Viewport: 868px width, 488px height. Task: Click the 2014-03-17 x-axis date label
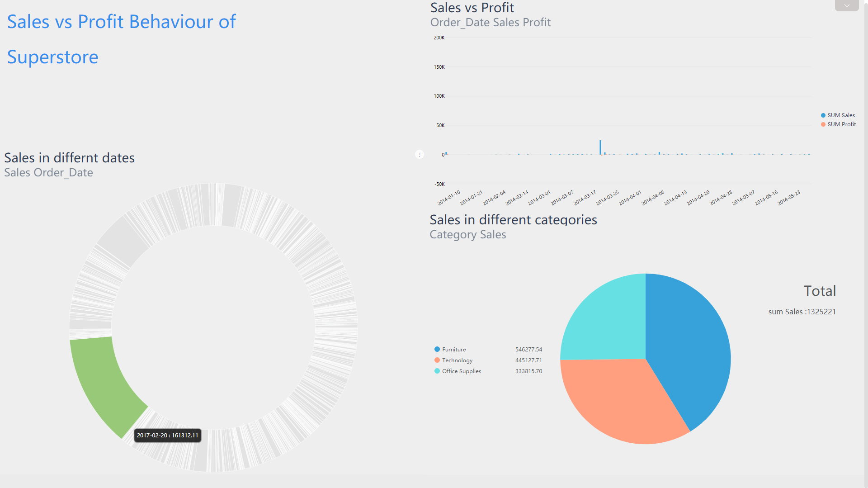[585, 198]
